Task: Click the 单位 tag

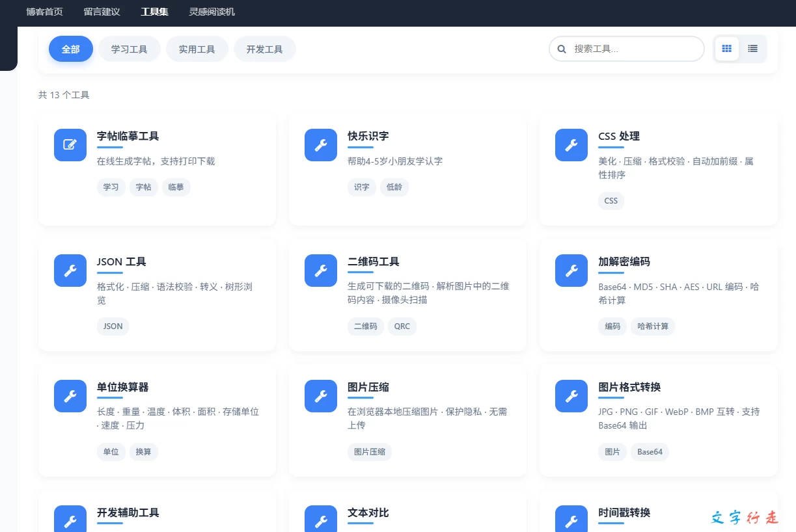Action: [111, 452]
